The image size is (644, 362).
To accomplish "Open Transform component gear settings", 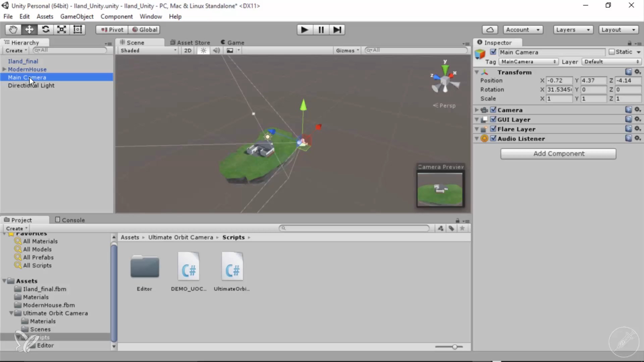I will 638,72.
